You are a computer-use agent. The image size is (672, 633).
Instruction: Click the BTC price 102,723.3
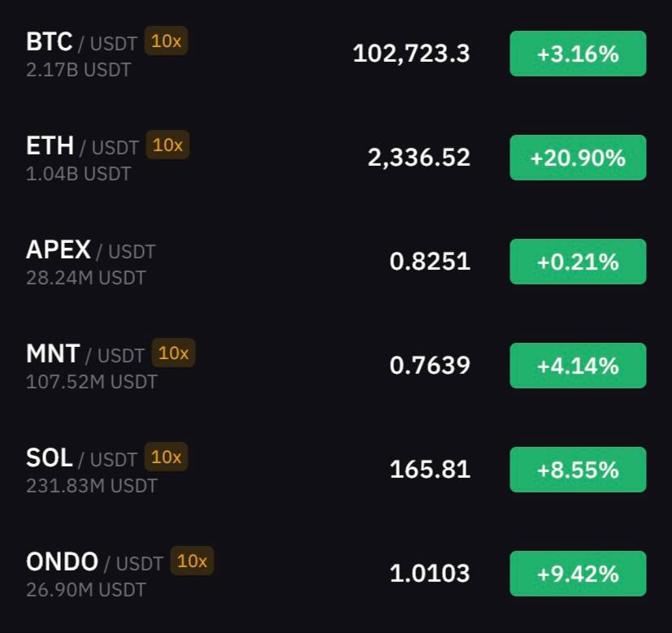411,54
